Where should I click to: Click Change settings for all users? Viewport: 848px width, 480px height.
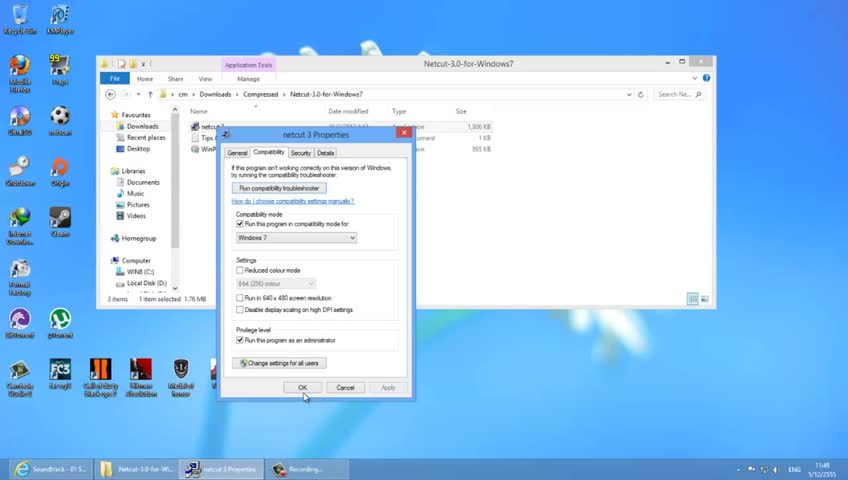279,363
